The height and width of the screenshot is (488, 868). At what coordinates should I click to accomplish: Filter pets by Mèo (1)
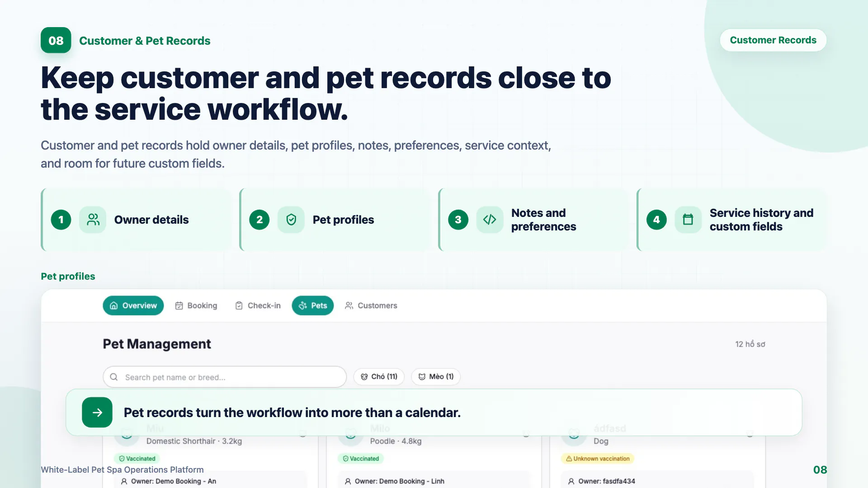436,376
